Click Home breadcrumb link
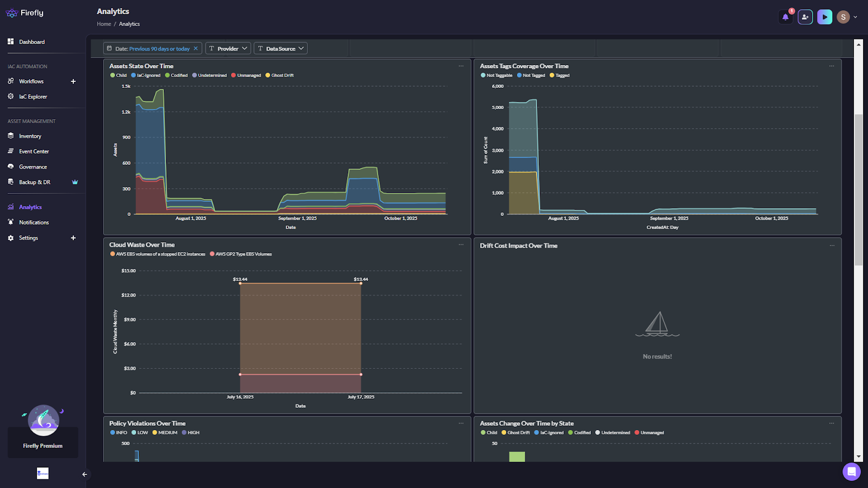 coord(104,24)
